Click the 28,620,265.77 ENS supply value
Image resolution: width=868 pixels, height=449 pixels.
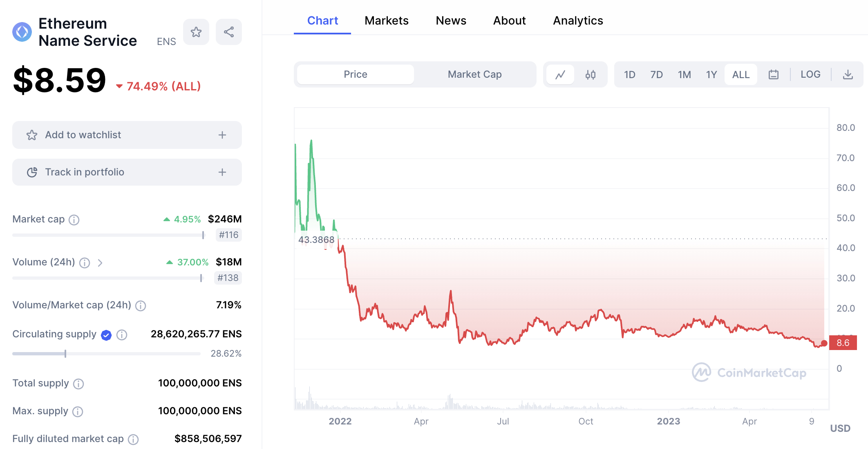(196, 334)
